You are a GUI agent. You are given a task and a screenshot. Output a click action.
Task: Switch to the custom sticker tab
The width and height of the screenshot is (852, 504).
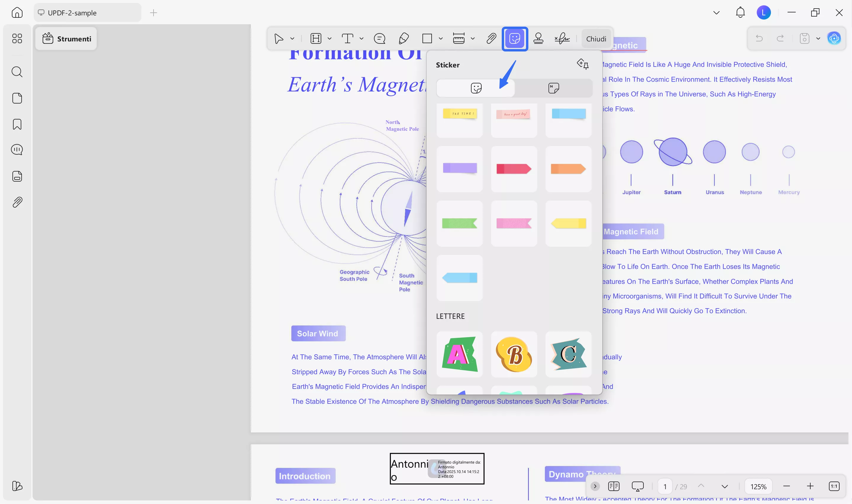pos(554,88)
